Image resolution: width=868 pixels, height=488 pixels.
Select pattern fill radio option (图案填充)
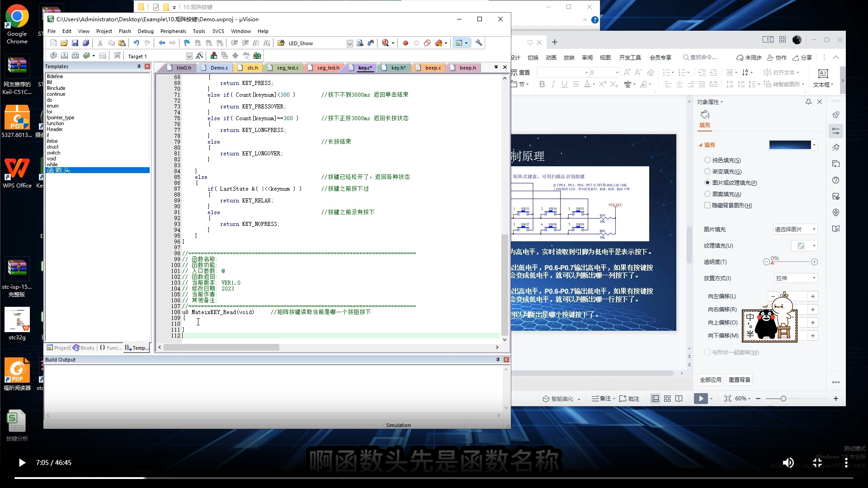tap(708, 194)
